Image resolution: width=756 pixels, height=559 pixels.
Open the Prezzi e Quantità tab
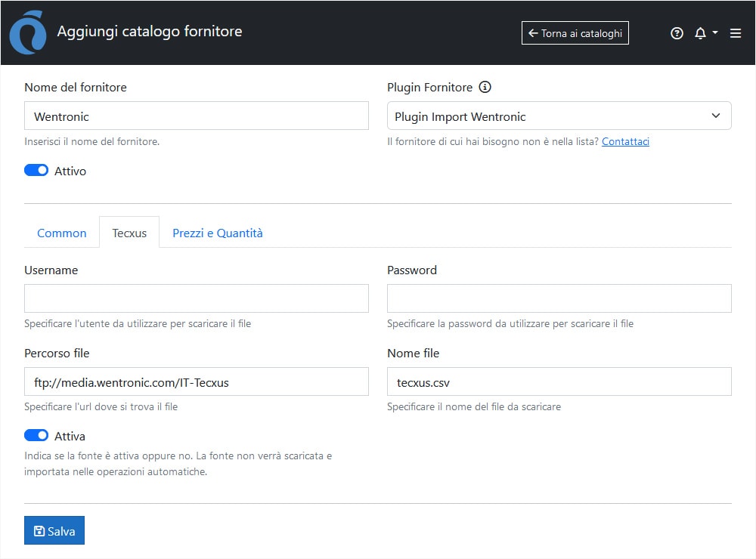pos(218,233)
